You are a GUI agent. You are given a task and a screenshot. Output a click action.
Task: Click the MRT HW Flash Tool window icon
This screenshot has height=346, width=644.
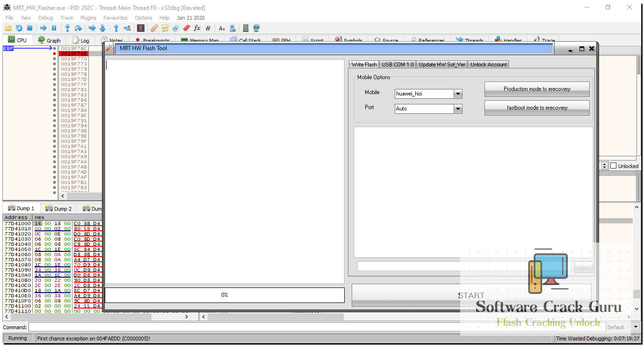pyautogui.click(x=109, y=48)
